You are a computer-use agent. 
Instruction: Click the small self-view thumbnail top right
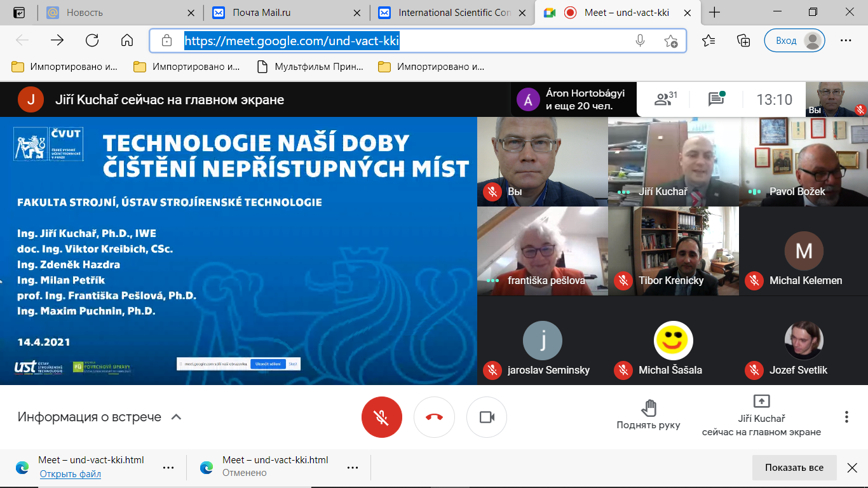click(x=836, y=99)
